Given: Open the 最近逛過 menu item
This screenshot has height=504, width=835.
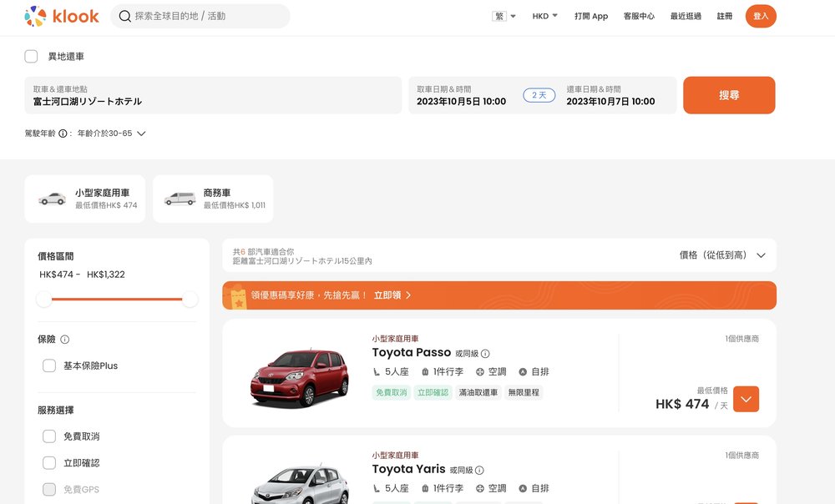Looking at the screenshot, I should (686, 16).
